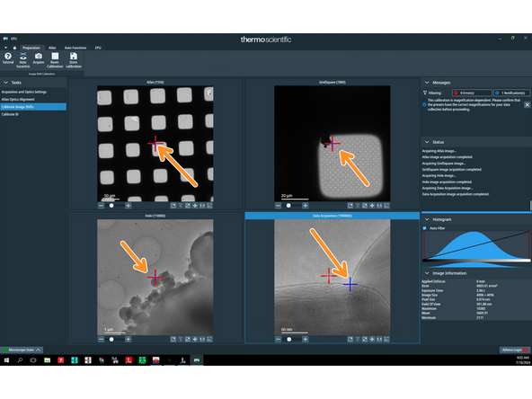
Task: Zoom in the GridSquare image with plus
Action: (x=306, y=206)
